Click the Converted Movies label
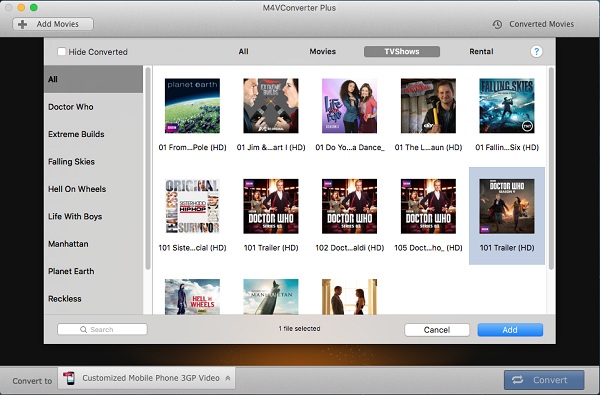The width and height of the screenshot is (600, 395). [541, 24]
